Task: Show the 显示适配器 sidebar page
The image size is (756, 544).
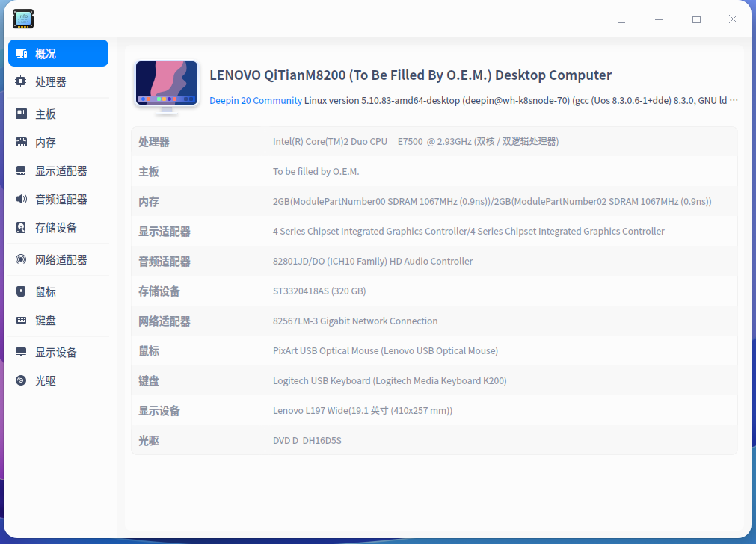Action: (58, 171)
